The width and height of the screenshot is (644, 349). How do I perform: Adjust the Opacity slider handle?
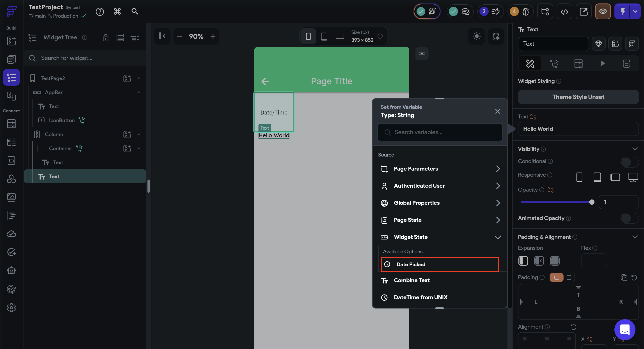point(591,202)
